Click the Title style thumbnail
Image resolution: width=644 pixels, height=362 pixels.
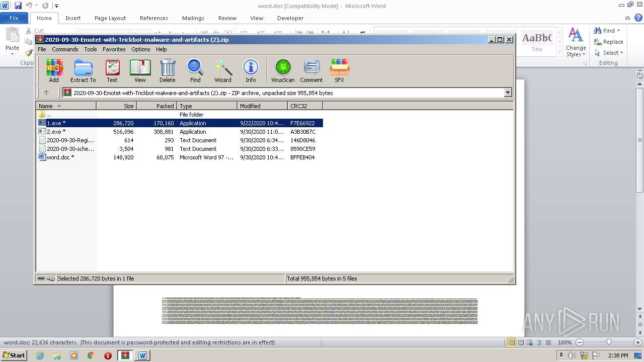pos(537,42)
